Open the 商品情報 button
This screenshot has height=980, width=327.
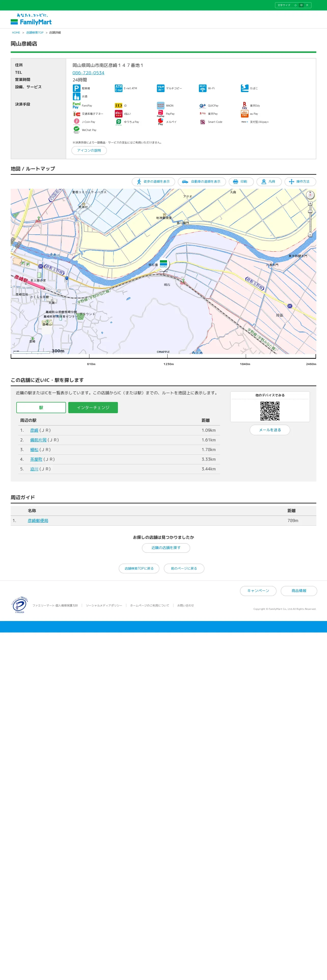point(299,591)
